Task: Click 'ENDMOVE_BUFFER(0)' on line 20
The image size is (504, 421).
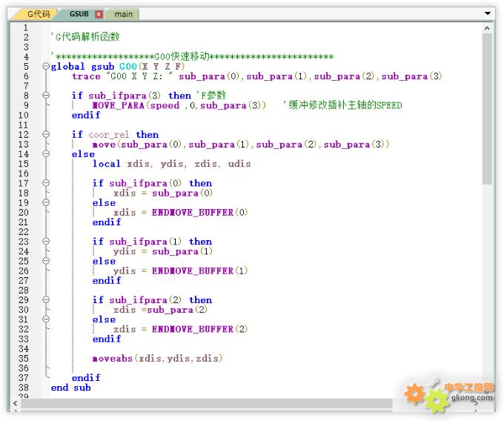Action: [199, 213]
